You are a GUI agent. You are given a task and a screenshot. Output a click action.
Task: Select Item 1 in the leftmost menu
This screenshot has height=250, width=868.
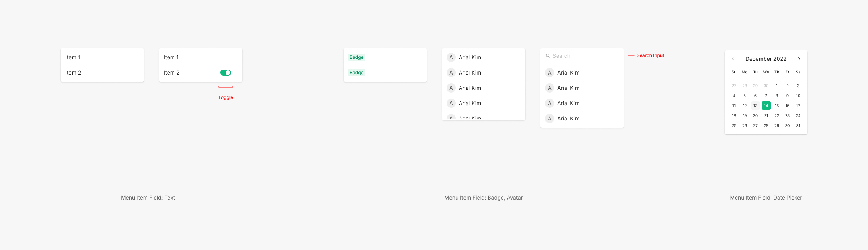pyautogui.click(x=73, y=57)
